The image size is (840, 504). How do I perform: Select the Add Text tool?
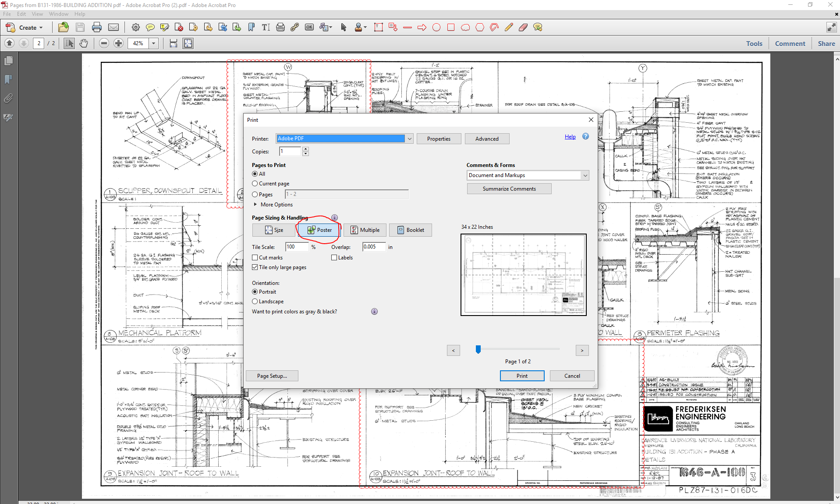coord(266,27)
